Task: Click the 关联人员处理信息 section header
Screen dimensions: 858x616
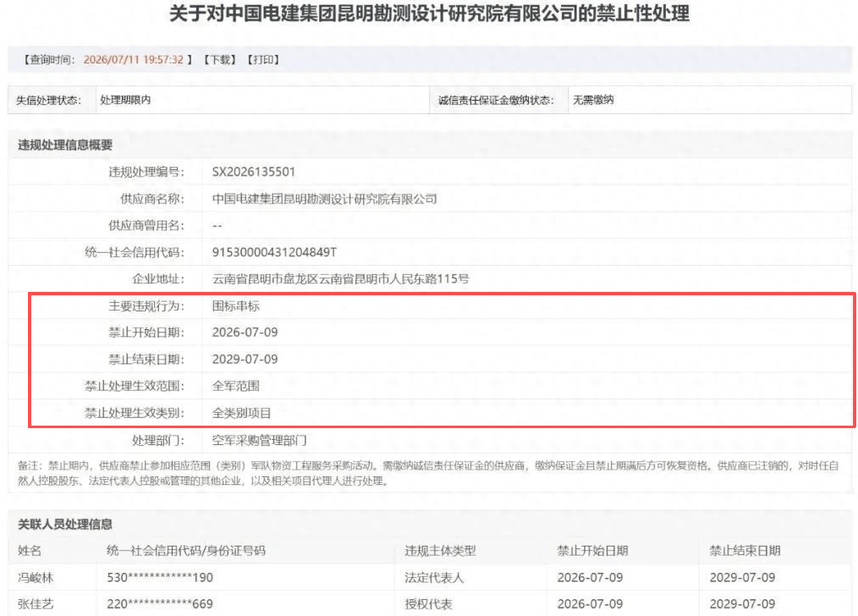Action: pos(65,524)
